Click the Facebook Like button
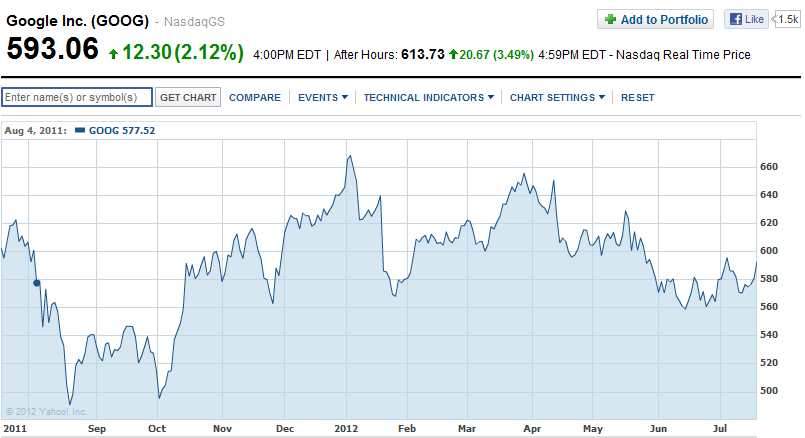Screen dimensions: 805x438 click(746, 20)
